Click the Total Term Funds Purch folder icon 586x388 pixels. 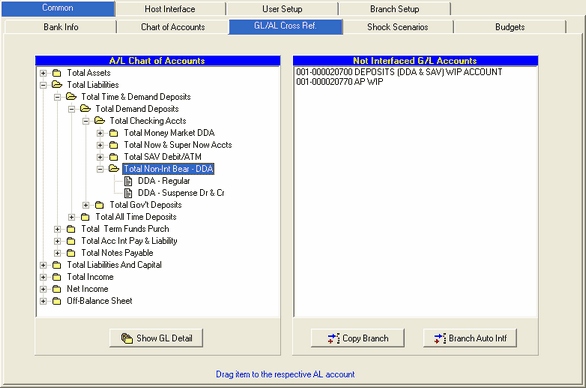pyautogui.click(x=71, y=229)
